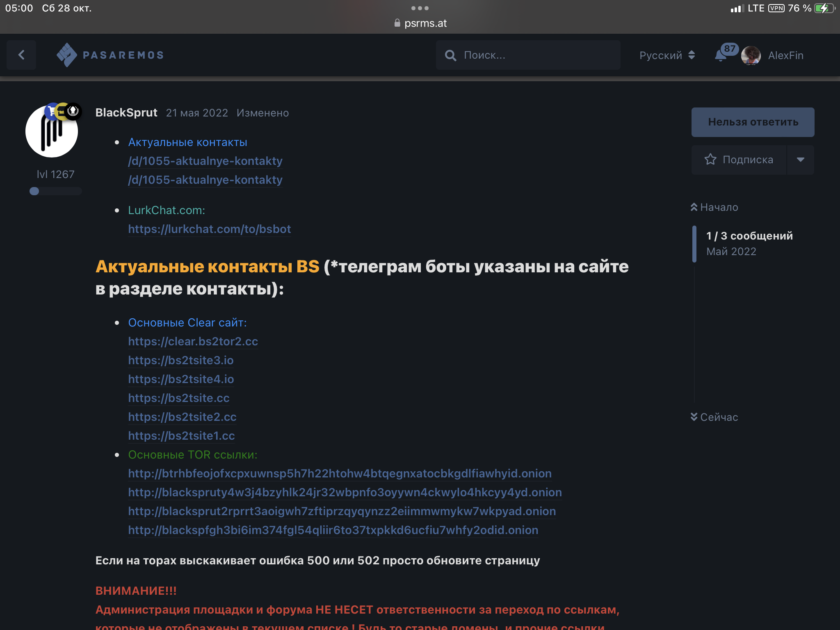
Task: Focus the Поиск search field
Action: tap(528, 55)
